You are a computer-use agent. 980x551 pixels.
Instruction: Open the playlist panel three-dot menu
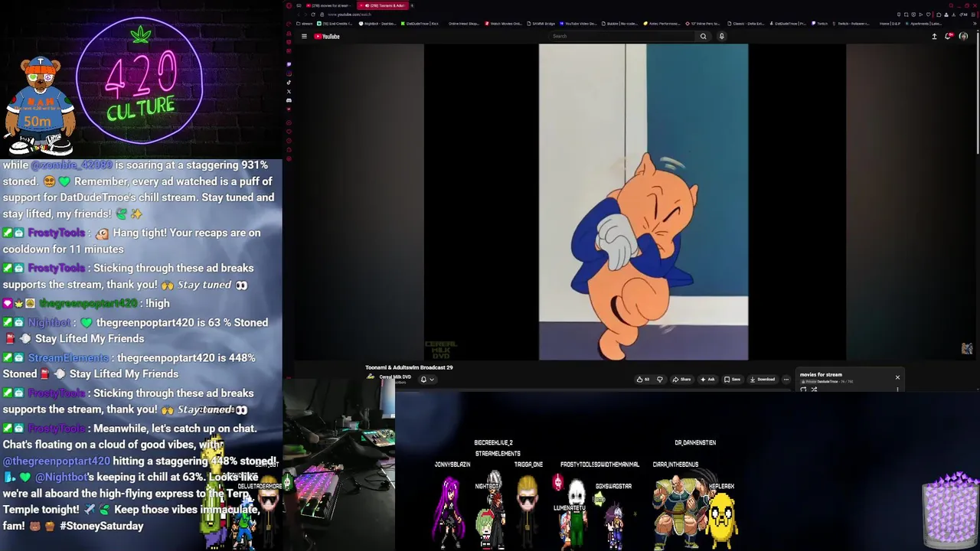point(897,390)
